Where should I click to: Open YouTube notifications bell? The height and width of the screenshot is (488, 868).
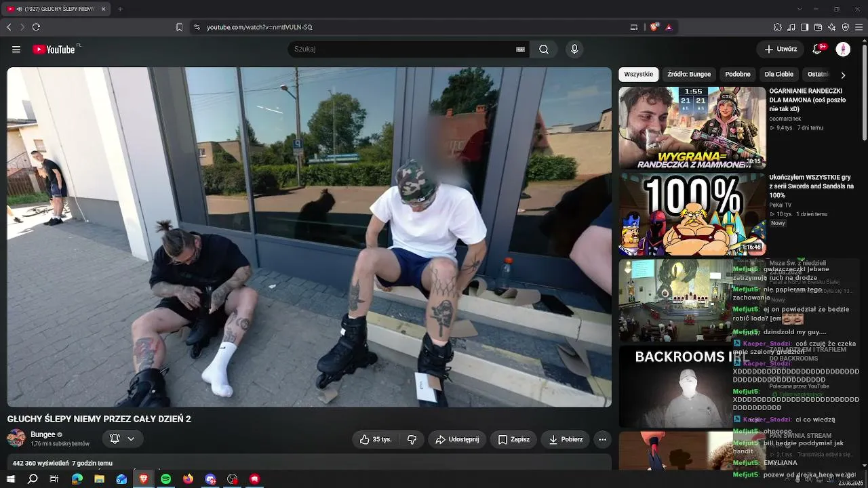pos(818,49)
